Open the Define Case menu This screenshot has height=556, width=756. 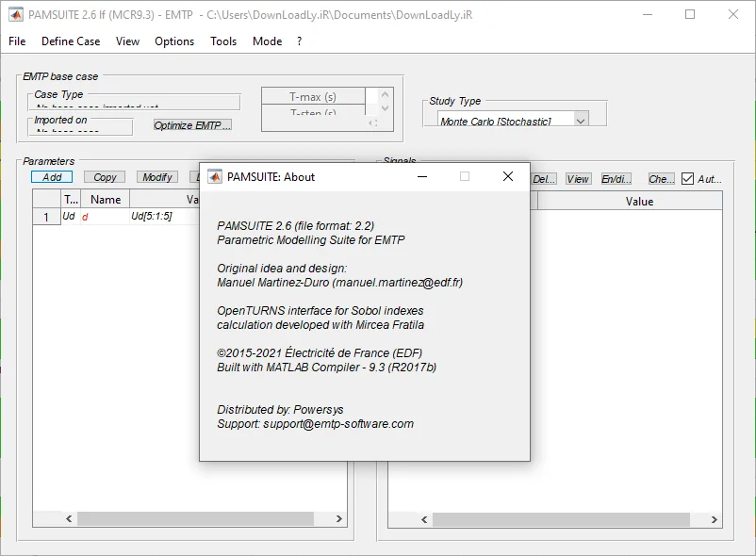pos(71,41)
